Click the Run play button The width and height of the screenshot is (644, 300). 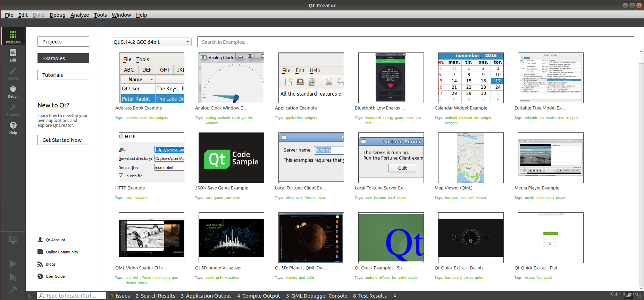[13, 264]
